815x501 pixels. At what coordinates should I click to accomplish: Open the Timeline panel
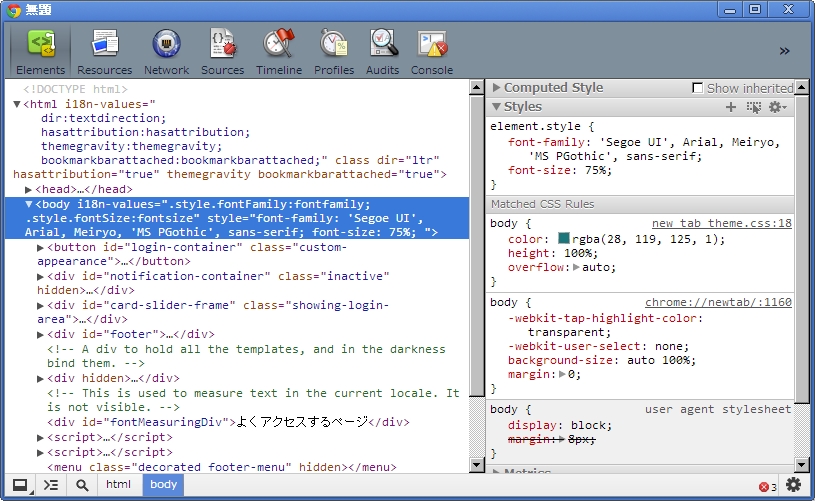click(279, 51)
